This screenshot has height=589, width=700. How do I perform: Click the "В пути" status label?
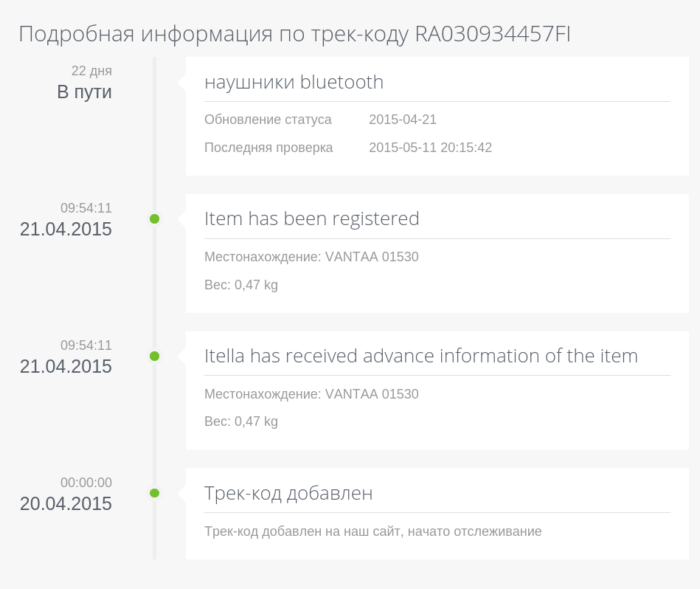[84, 92]
